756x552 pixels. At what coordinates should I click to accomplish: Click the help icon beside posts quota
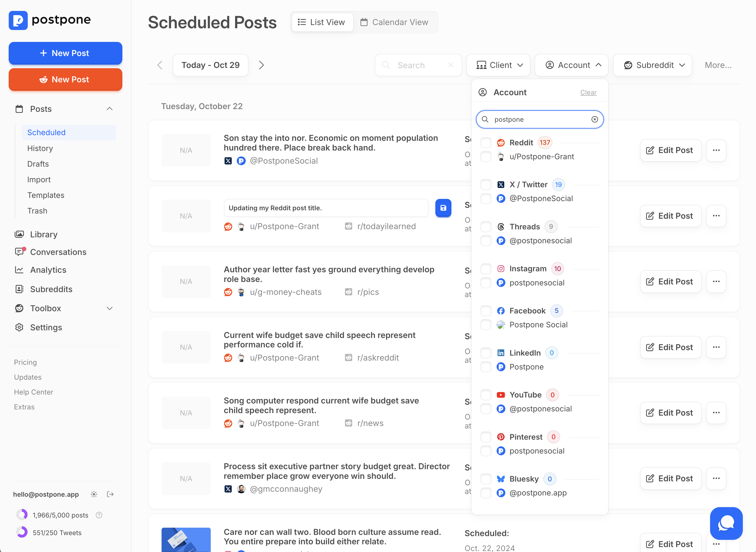(x=99, y=515)
